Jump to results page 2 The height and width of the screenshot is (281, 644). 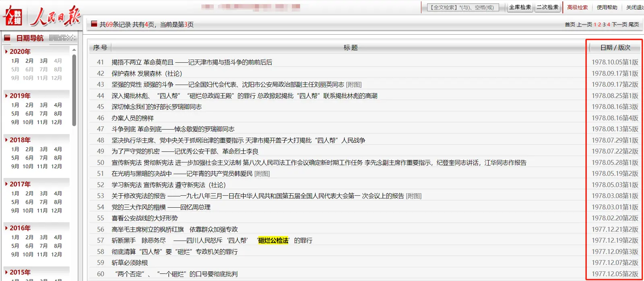pyautogui.click(x=599, y=25)
